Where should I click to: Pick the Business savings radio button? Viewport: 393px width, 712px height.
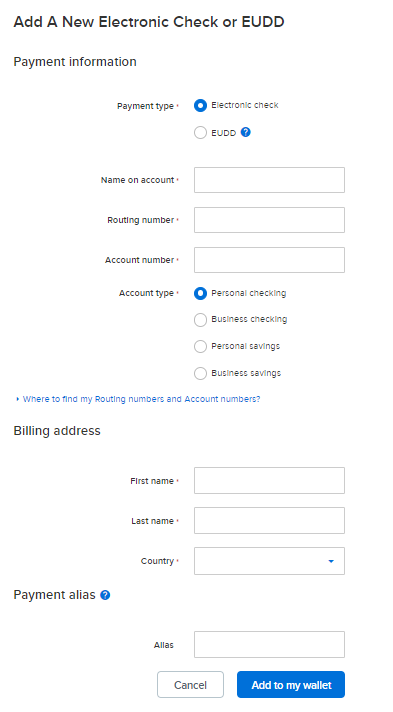click(200, 373)
